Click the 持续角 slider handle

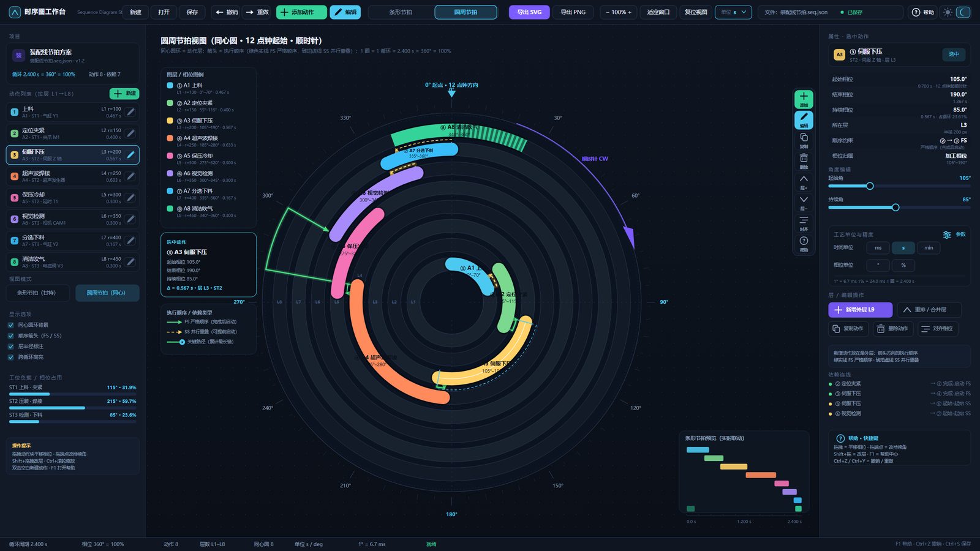tap(895, 208)
